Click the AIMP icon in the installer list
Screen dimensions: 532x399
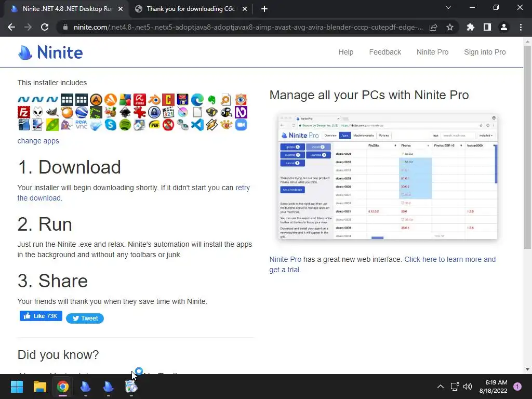[x=96, y=100]
